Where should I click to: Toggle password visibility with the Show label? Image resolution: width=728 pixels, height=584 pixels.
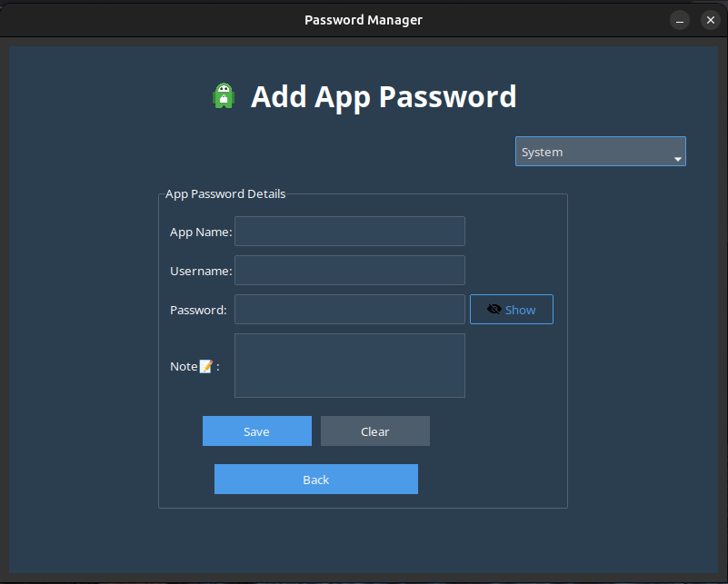pyautogui.click(x=521, y=310)
